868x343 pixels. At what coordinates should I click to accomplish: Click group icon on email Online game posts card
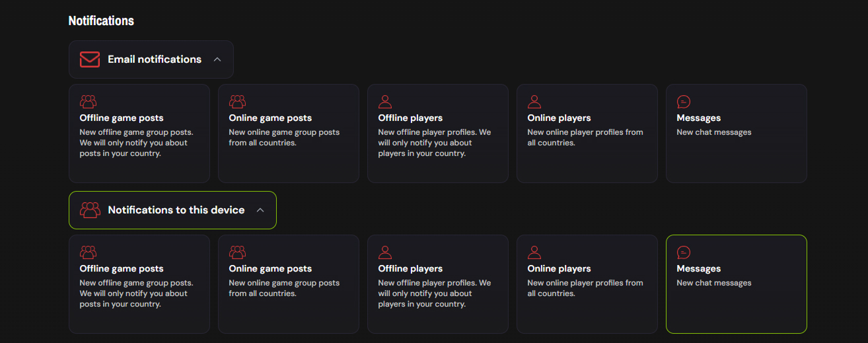click(x=237, y=102)
